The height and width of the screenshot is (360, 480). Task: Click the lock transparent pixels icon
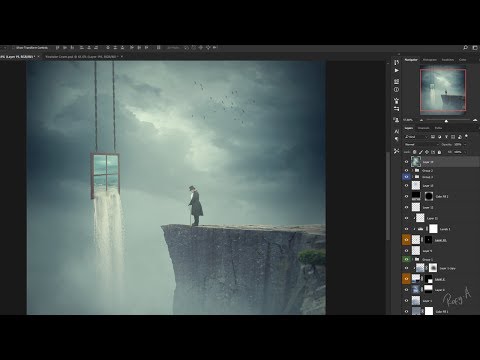(415, 152)
